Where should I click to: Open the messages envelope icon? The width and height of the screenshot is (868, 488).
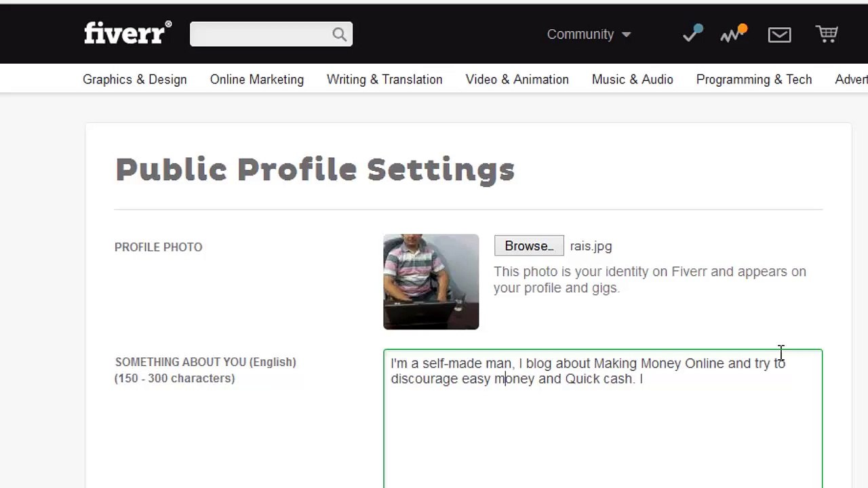(x=779, y=35)
